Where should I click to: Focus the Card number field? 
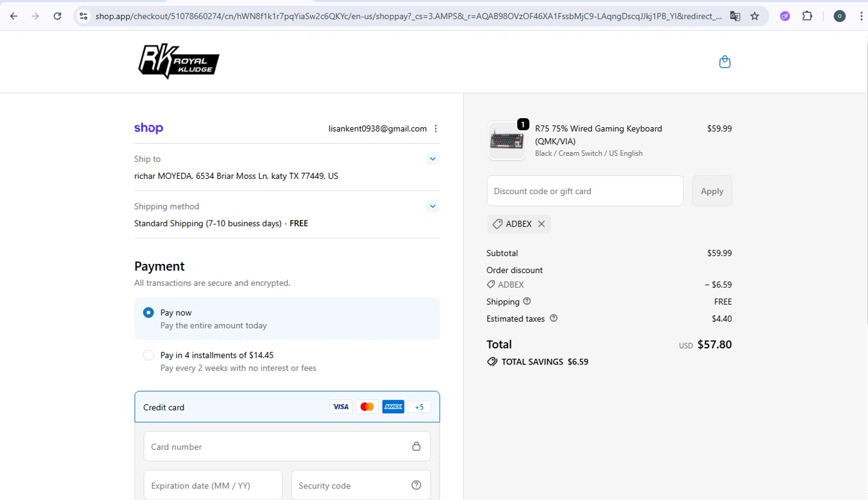click(x=287, y=446)
